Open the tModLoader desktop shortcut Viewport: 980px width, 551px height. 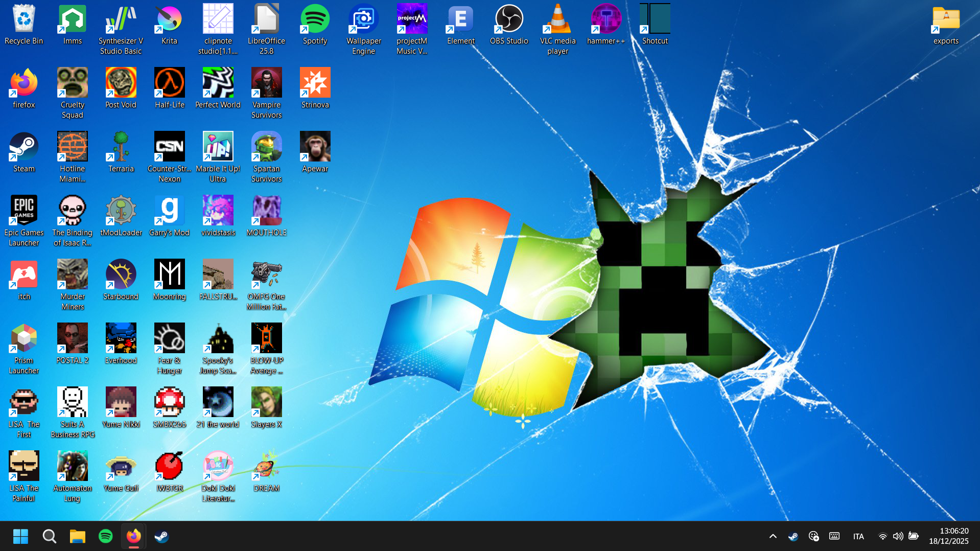pos(121,217)
